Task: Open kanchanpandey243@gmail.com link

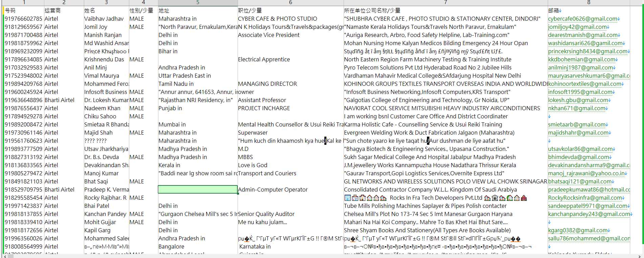Action: point(589,214)
